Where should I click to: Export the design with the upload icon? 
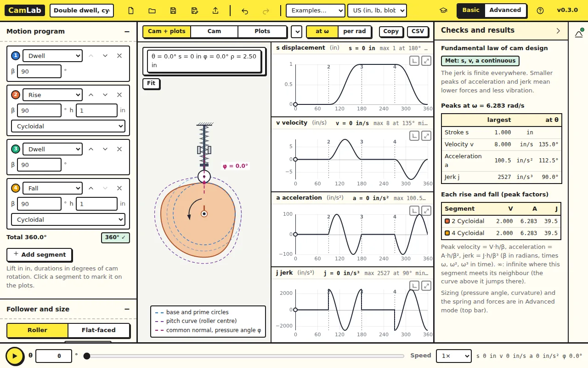point(215,11)
